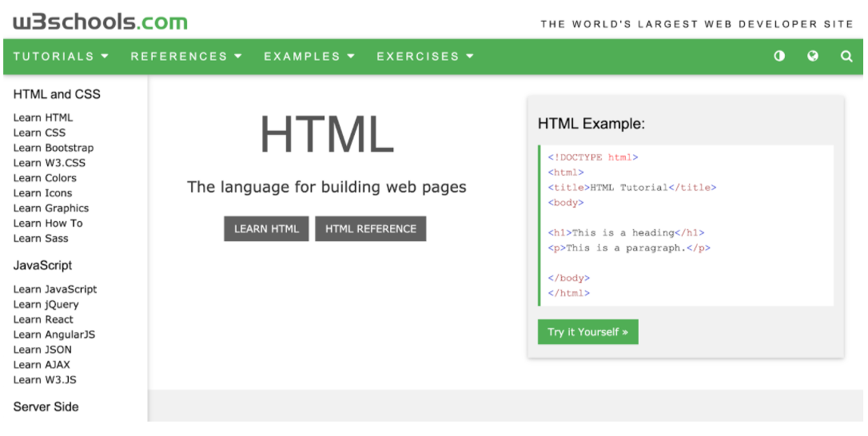Screen dimensions: 868x436
Task: Expand the Exercises dropdown menu
Action: (x=425, y=57)
